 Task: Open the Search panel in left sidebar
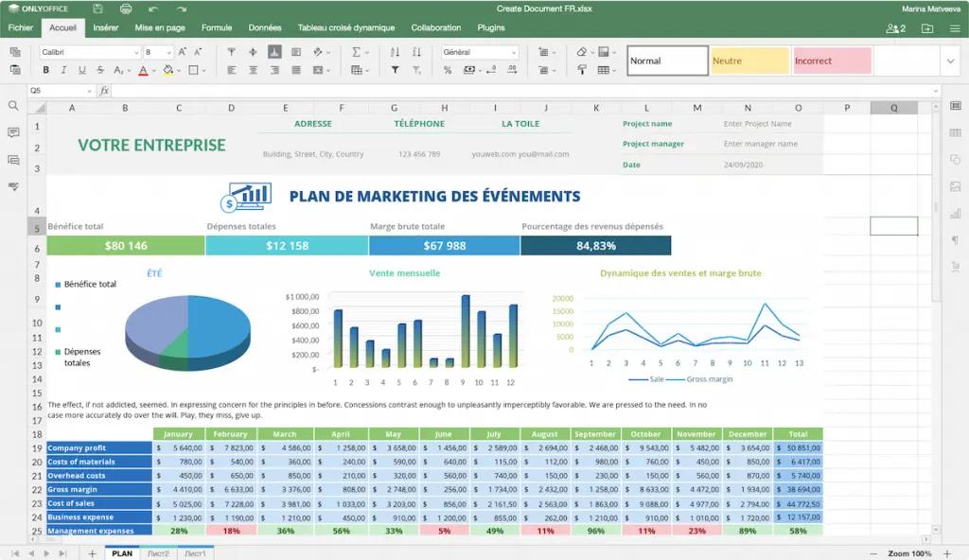click(x=13, y=106)
